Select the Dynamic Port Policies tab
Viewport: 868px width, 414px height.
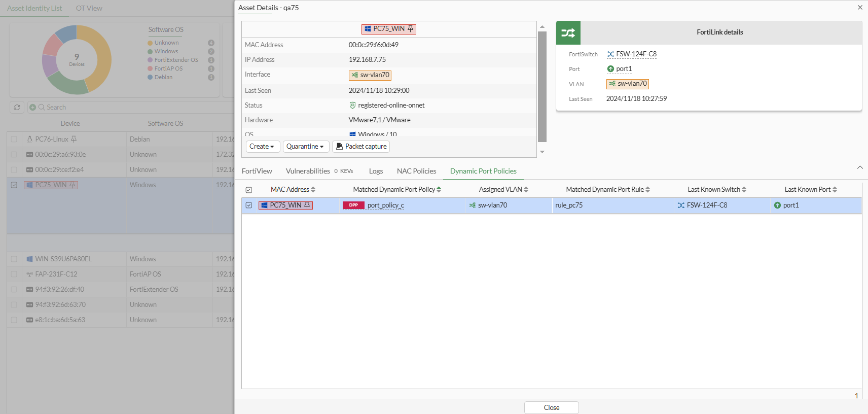point(483,171)
